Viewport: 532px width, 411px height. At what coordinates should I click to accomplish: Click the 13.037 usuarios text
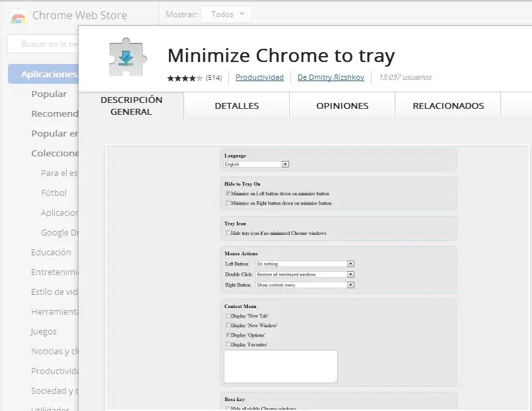405,77
